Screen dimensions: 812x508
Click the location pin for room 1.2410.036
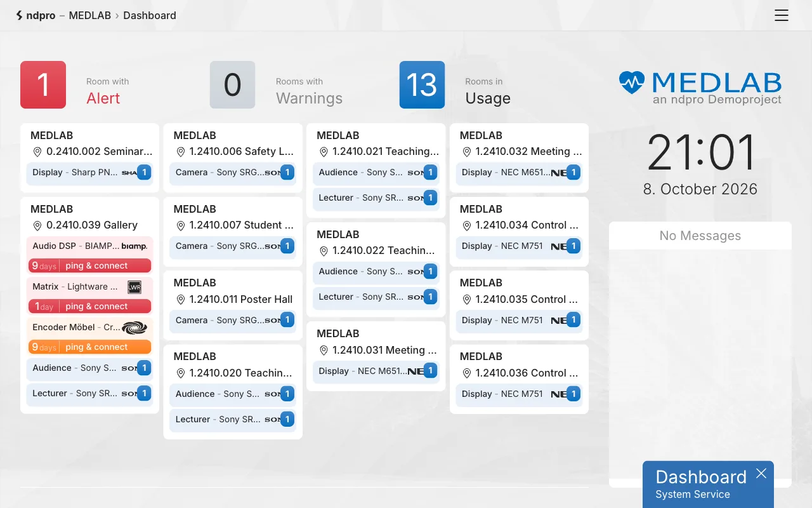tap(466, 373)
